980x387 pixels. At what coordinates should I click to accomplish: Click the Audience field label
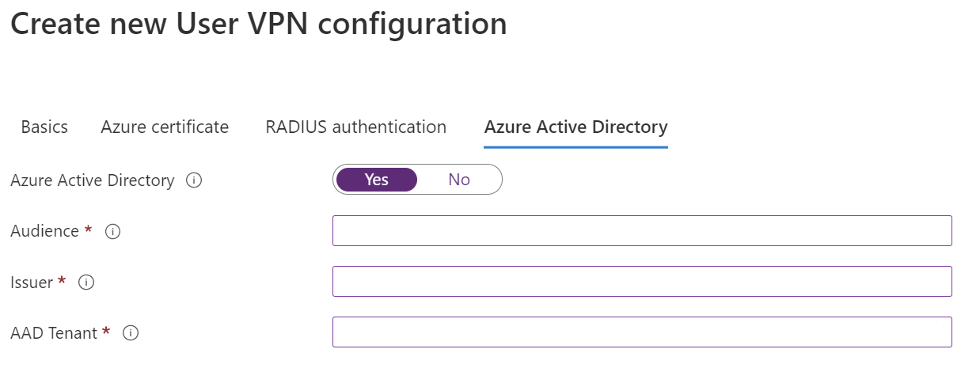tap(44, 231)
